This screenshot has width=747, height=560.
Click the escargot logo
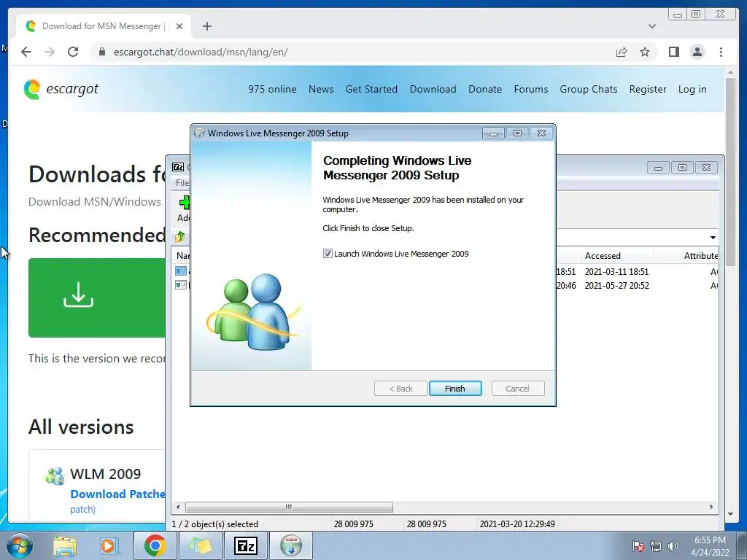[x=61, y=89]
